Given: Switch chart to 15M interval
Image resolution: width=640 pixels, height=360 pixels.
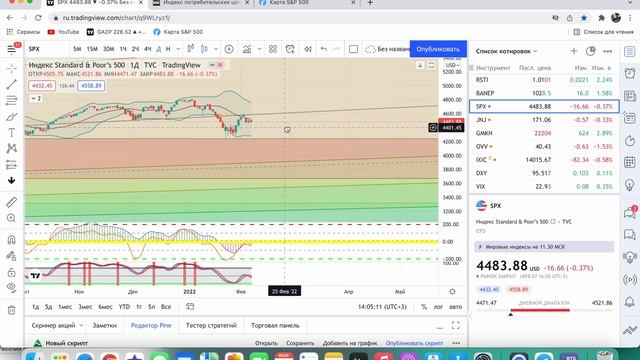Looking at the screenshot, I should coord(92,49).
